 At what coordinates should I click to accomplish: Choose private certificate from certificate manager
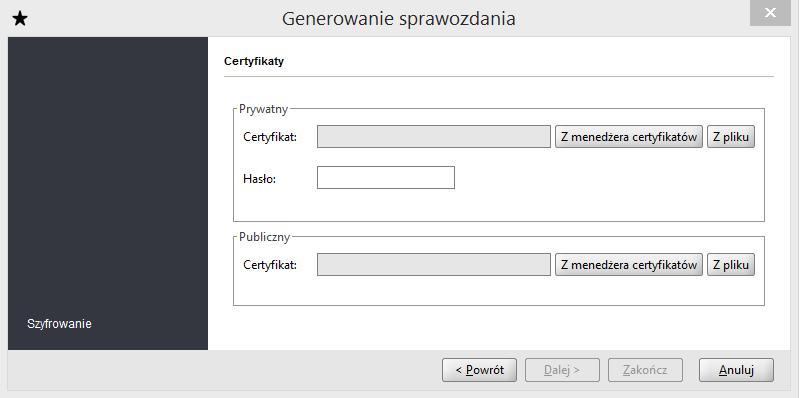(x=629, y=137)
